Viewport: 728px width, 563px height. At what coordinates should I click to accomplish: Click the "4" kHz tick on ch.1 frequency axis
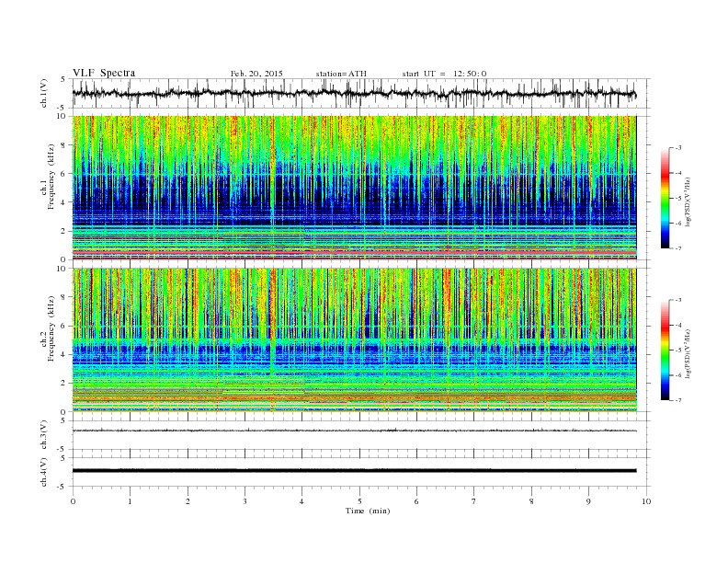(63, 202)
